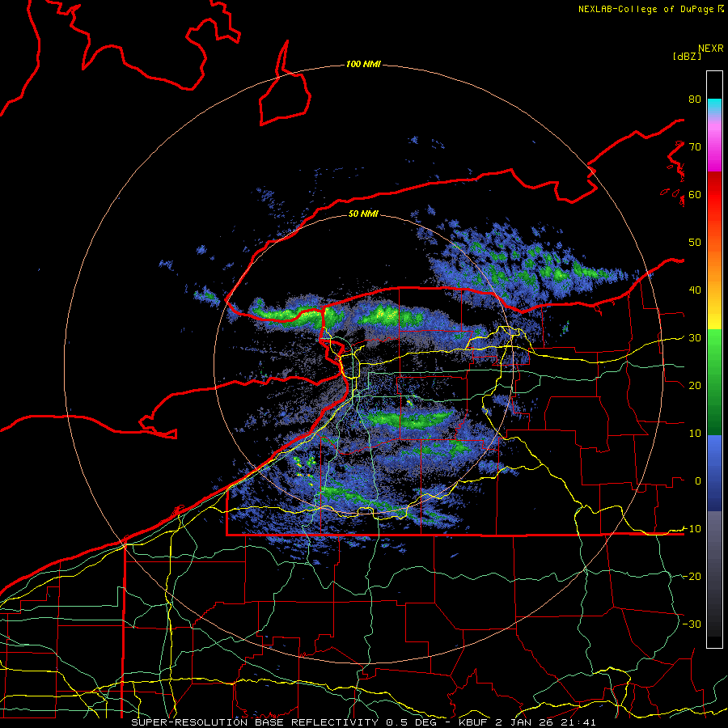Click the 21:41 timestamp in the caption
Image resolution: width=728 pixels, height=728 pixels.
(580, 722)
